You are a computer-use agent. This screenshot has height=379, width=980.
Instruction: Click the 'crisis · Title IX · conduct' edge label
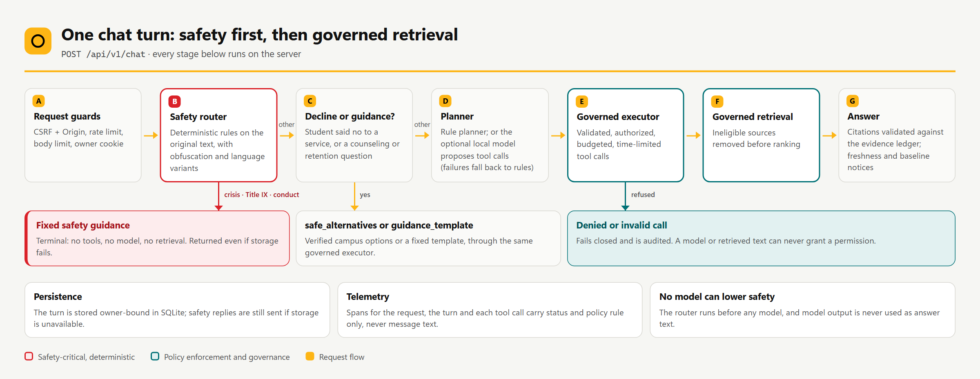(x=262, y=195)
